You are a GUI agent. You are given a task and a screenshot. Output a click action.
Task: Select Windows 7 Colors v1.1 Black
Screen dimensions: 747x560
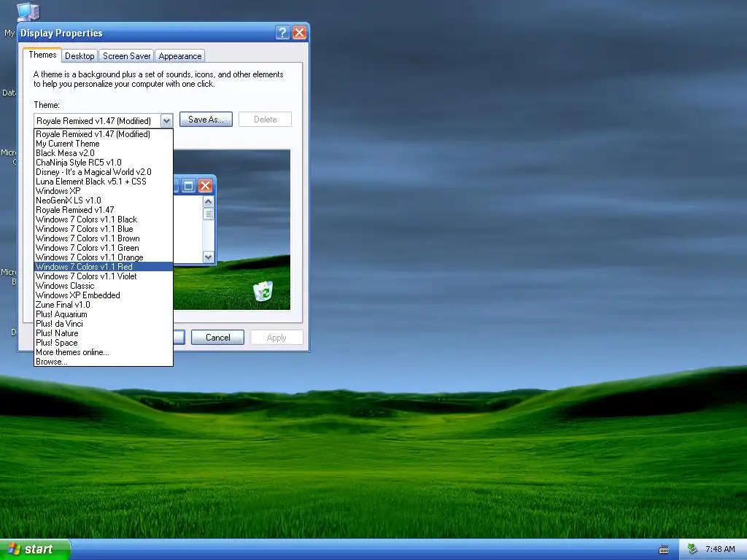pyautogui.click(x=104, y=219)
